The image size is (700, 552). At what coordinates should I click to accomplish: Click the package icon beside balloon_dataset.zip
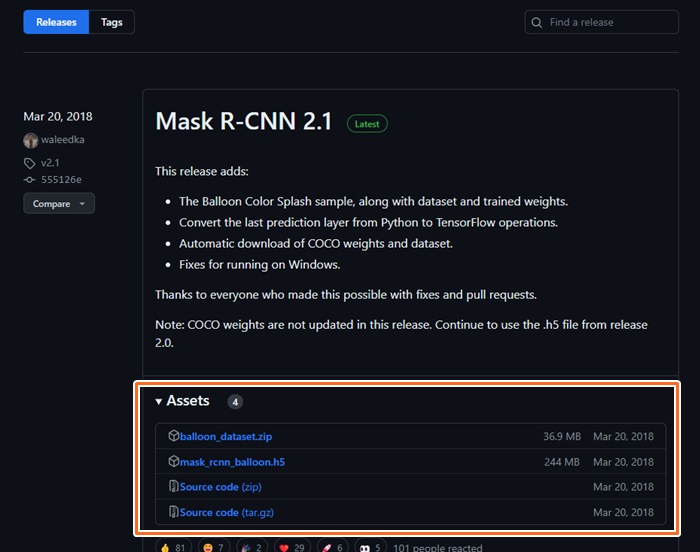click(x=174, y=435)
